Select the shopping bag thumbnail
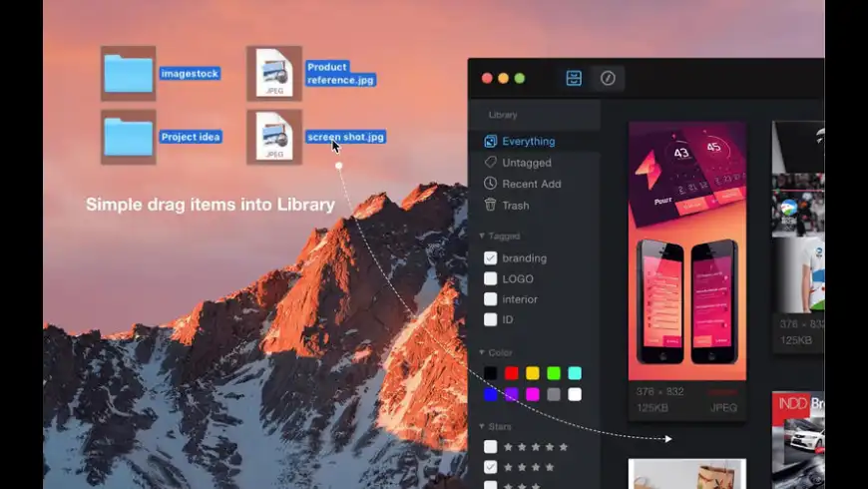868x489 pixels. tap(687, 474)
